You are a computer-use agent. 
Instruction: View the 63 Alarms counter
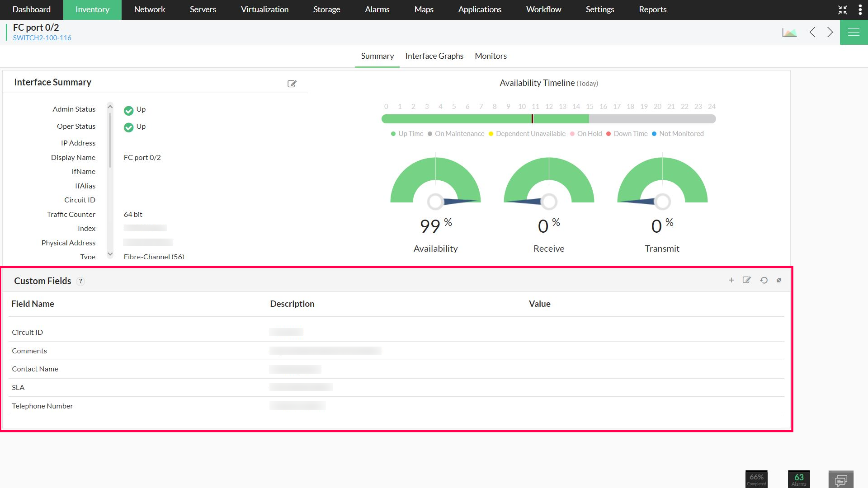point(799,478)
